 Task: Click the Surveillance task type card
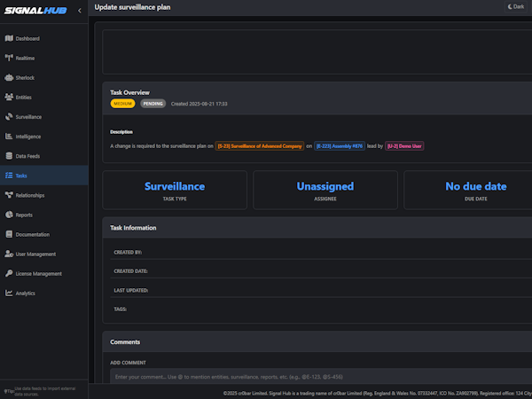(x=175, y=190)
